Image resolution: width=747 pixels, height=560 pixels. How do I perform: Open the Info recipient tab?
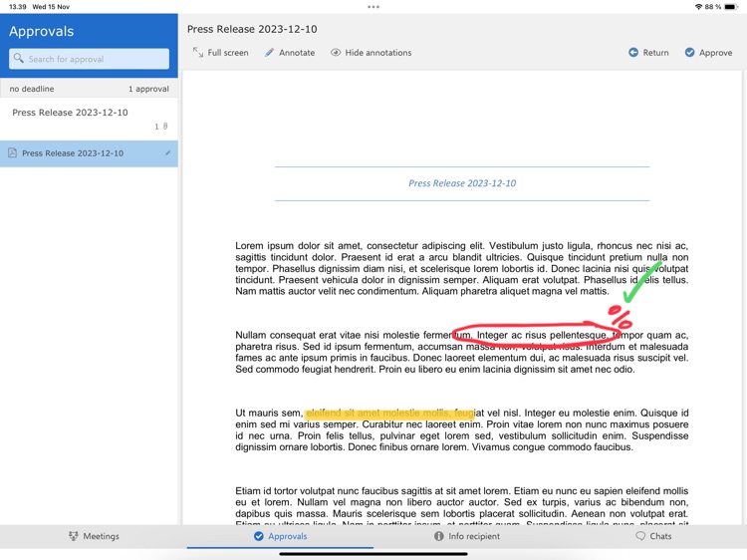pyautogui.click(x=467, y=536)
